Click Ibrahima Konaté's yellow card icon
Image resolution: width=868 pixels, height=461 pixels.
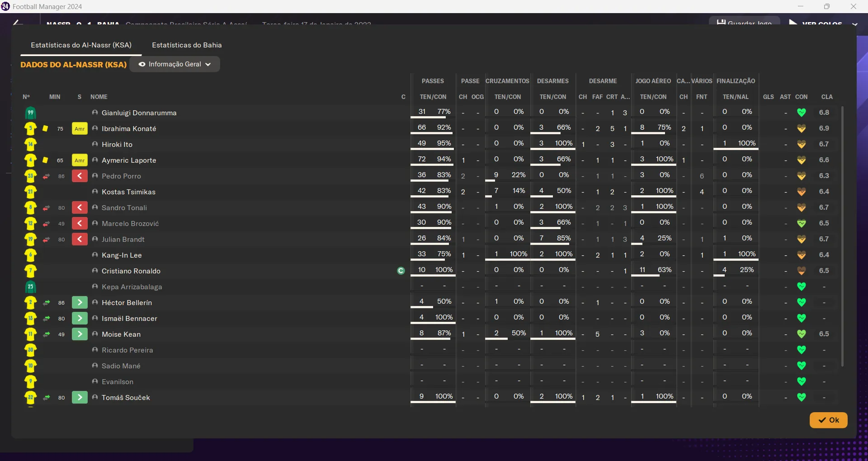[x=45, y=129]
